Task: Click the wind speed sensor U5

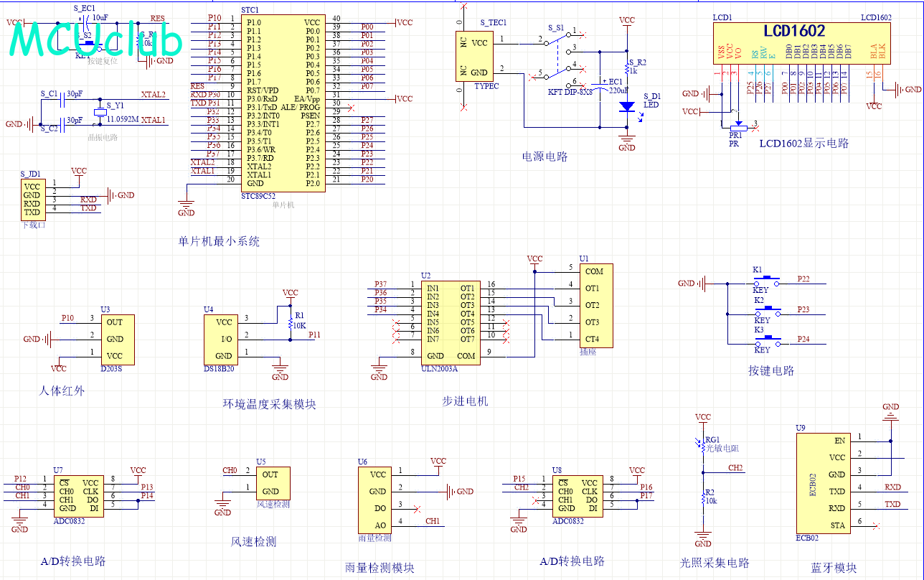Action: [273, 482]
